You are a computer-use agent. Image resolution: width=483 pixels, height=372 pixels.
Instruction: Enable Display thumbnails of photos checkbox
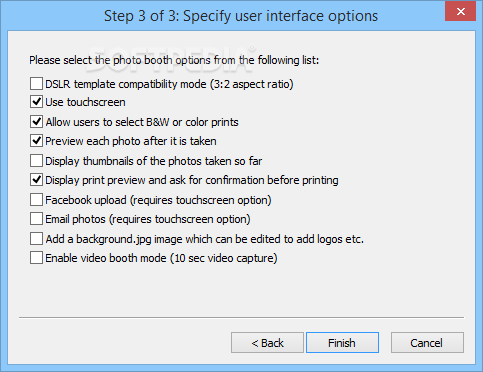pyautogui.click(x=36, y=161)
